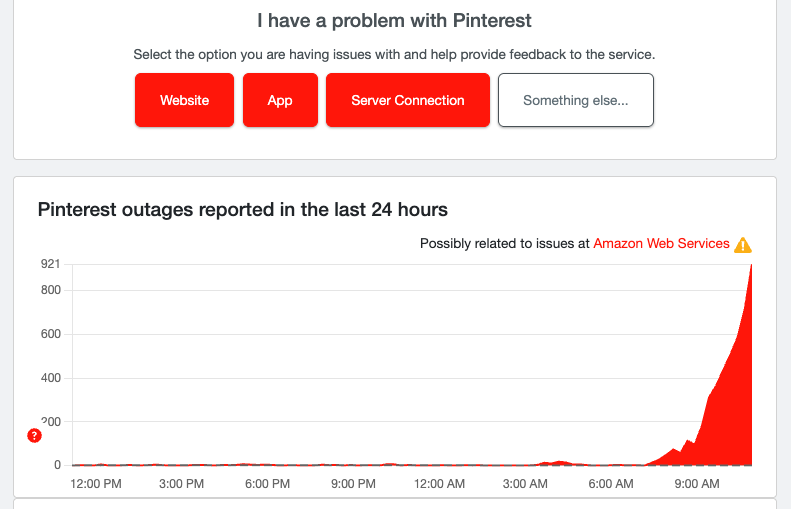Click the 921 value on the y-axis
The height and width of the screenshot is (509, 791).
[50, 264]
